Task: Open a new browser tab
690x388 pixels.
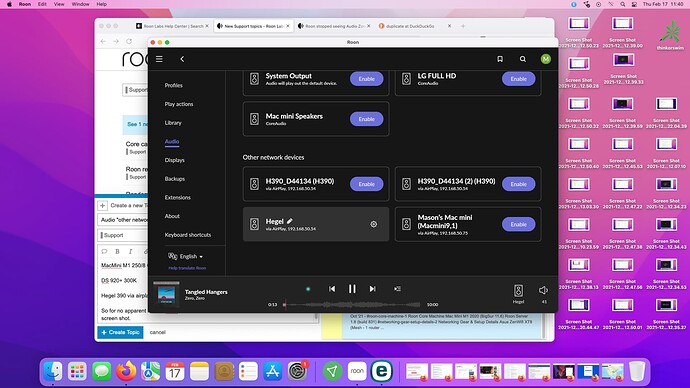Action: (x=462, y=26)
